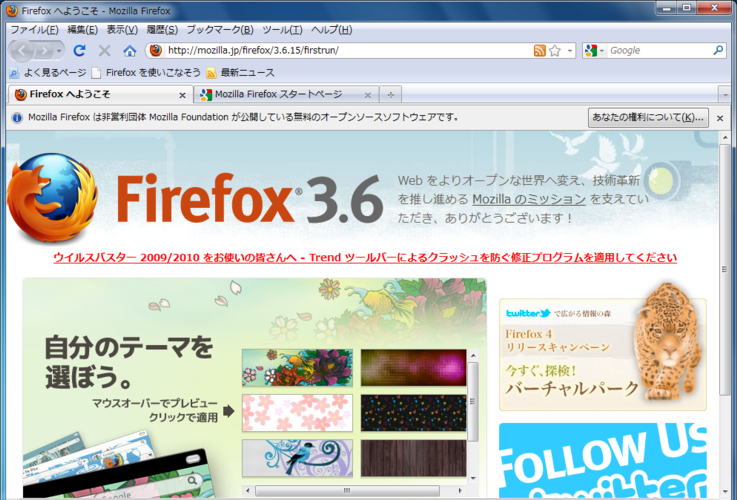The width and height of the screenshot is (737, 500).
Task: Apply the colorful flower theme thumbnail
Action: [x=297, y=367]
